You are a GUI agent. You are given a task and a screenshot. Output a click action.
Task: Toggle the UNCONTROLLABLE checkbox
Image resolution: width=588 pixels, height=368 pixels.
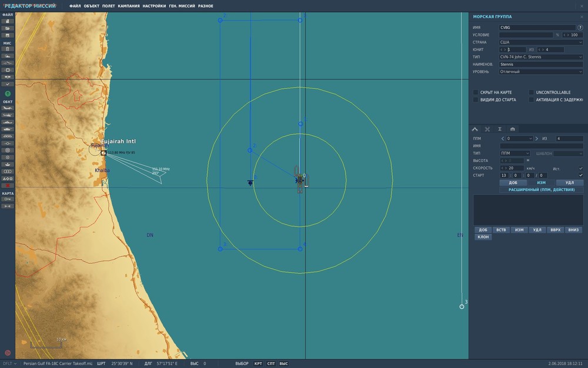coord(532,92)
